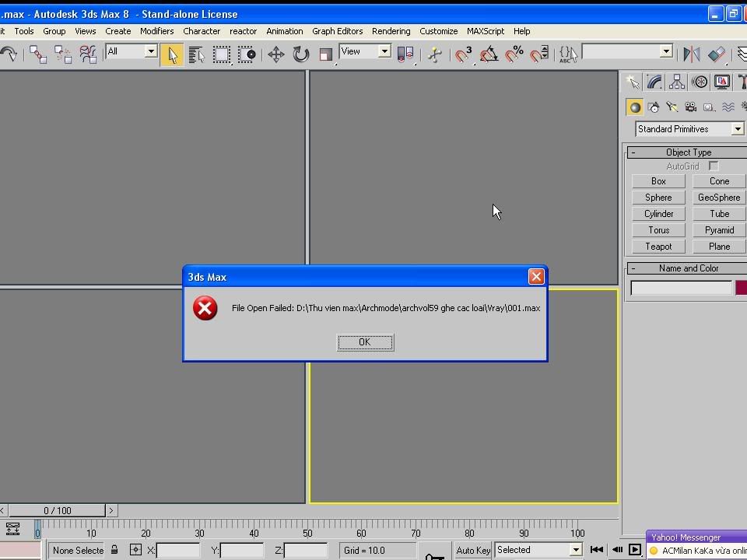Click OK in the error dialog
This screenshot has width=747, height=560.
366,342
